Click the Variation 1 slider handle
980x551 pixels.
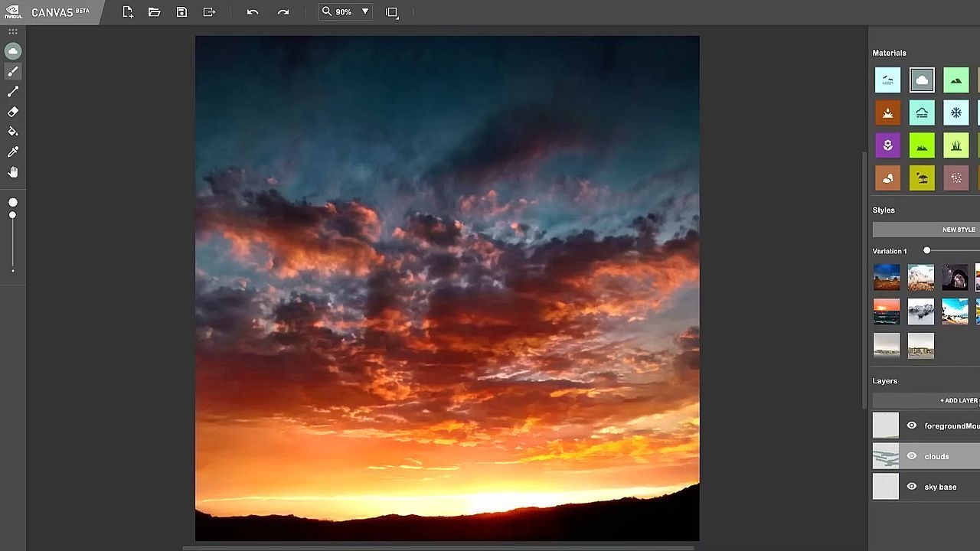tap(926, 251)
